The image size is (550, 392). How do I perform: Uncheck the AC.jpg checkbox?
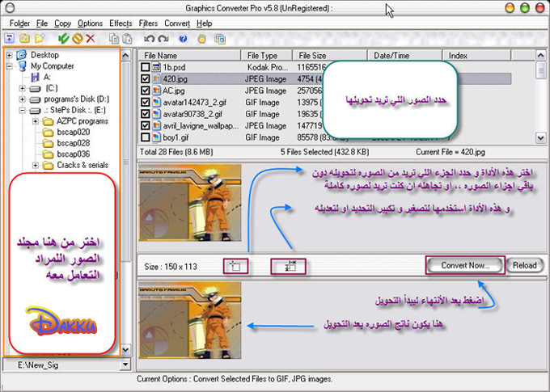tap(146, 91)
